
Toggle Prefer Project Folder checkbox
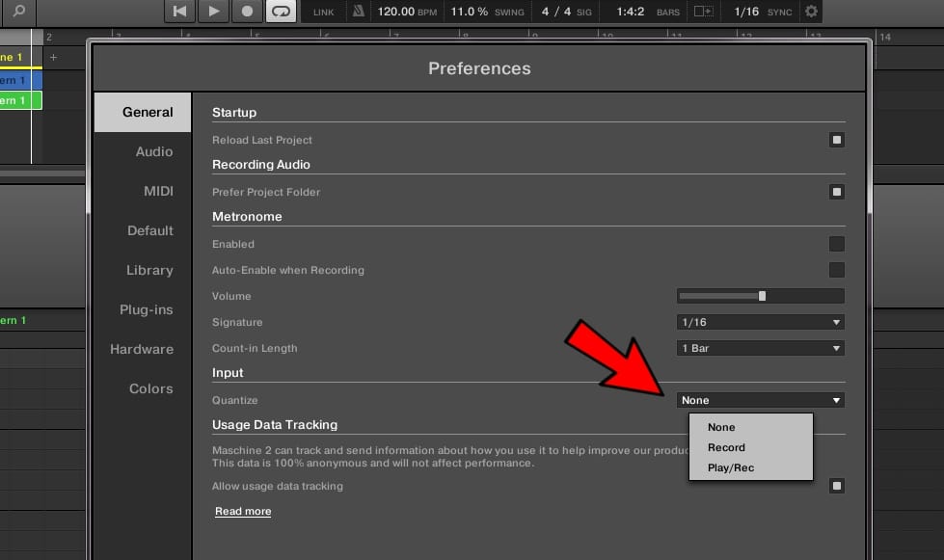[836, 192]
